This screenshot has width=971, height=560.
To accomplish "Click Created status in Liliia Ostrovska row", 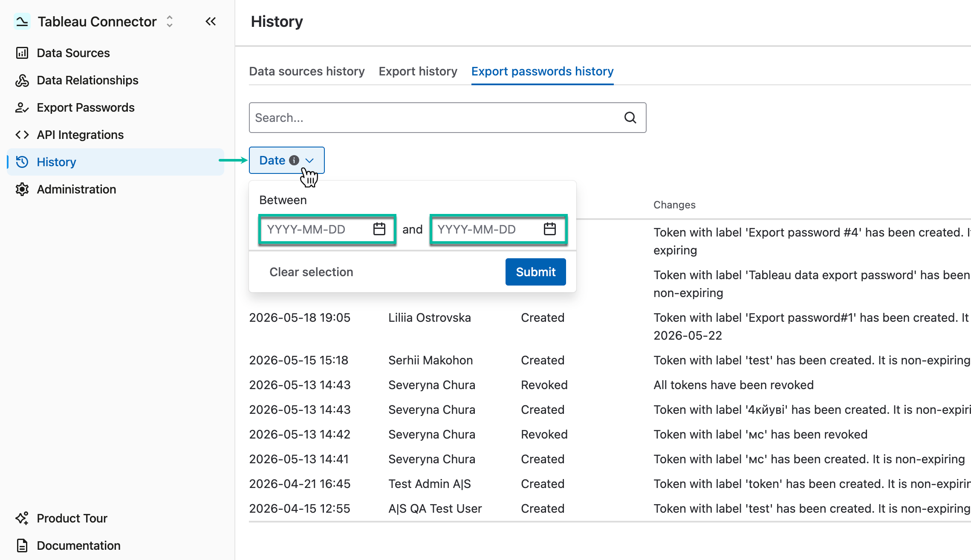I will (x=543, y=318).
